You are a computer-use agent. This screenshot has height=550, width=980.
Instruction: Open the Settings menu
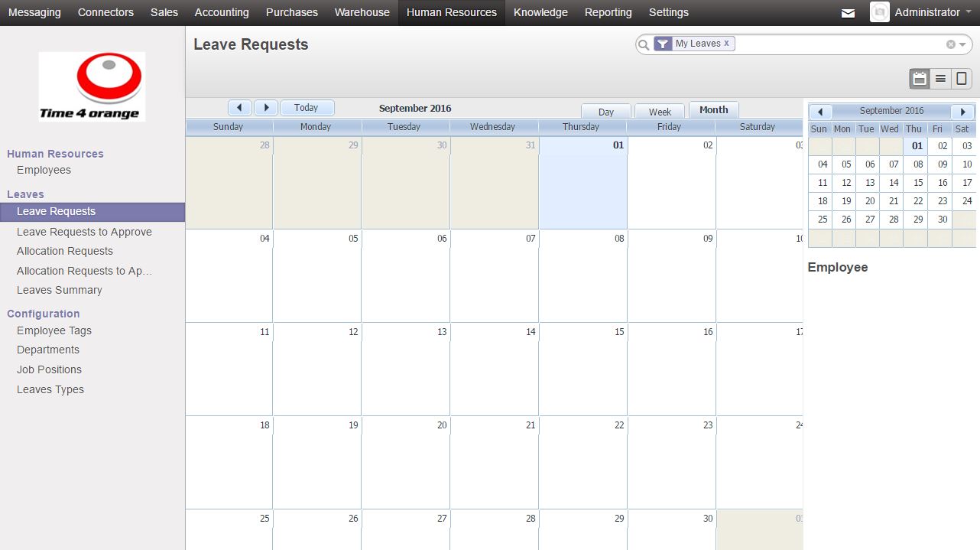(669, 12)
